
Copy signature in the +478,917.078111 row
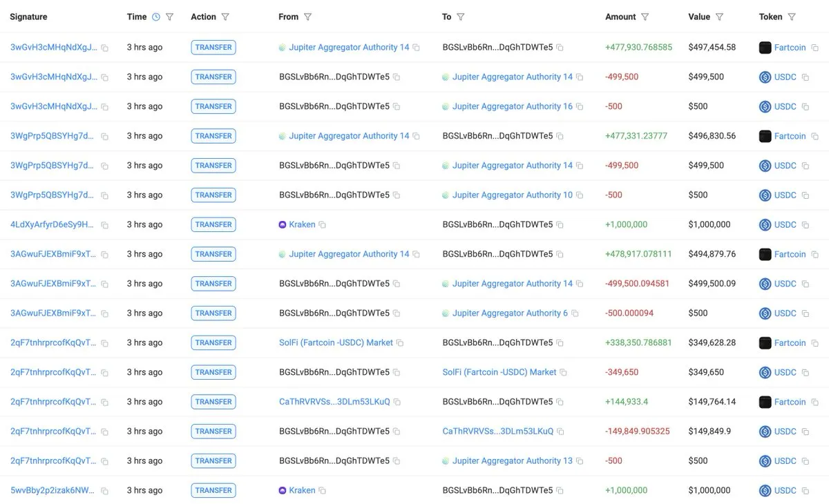click(x=105, y=255)
